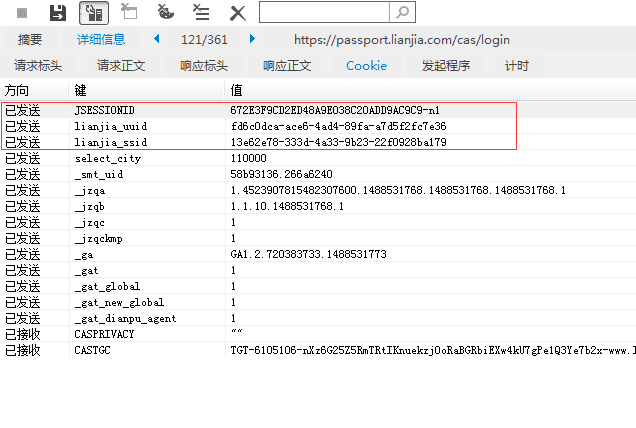Click the 121/361 request counter
Screen dimensions: 636x428
point(204,40)
